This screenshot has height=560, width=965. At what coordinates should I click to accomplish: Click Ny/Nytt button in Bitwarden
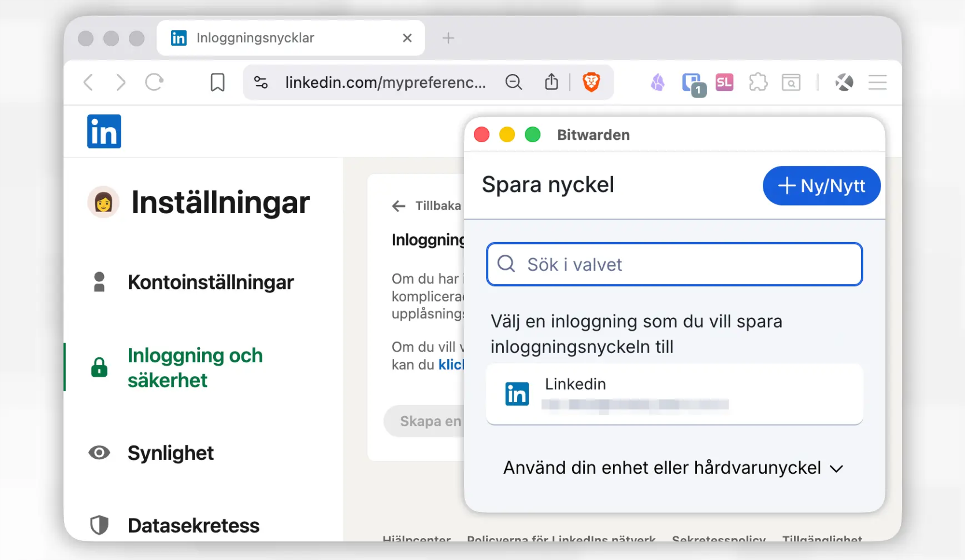pos(822,186)
